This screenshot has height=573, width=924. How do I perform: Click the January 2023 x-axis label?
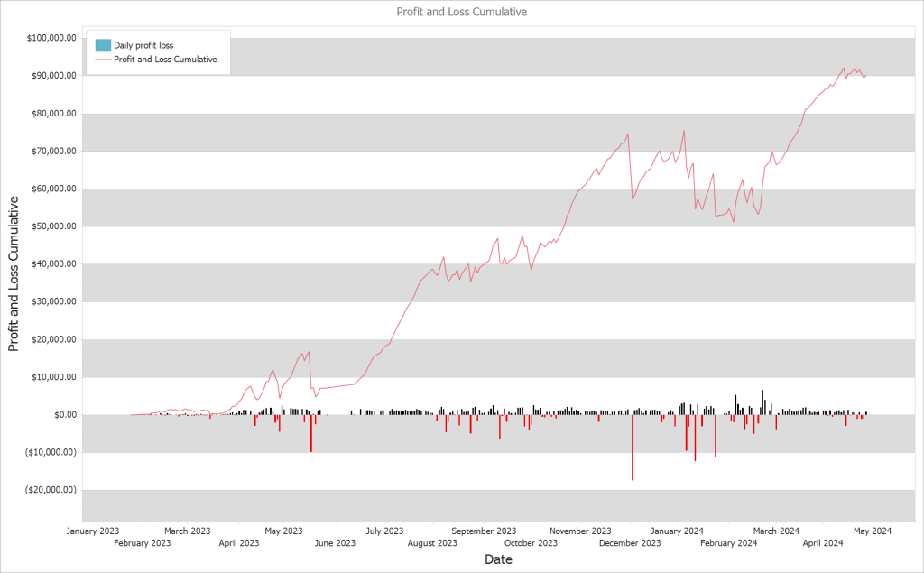93,531
